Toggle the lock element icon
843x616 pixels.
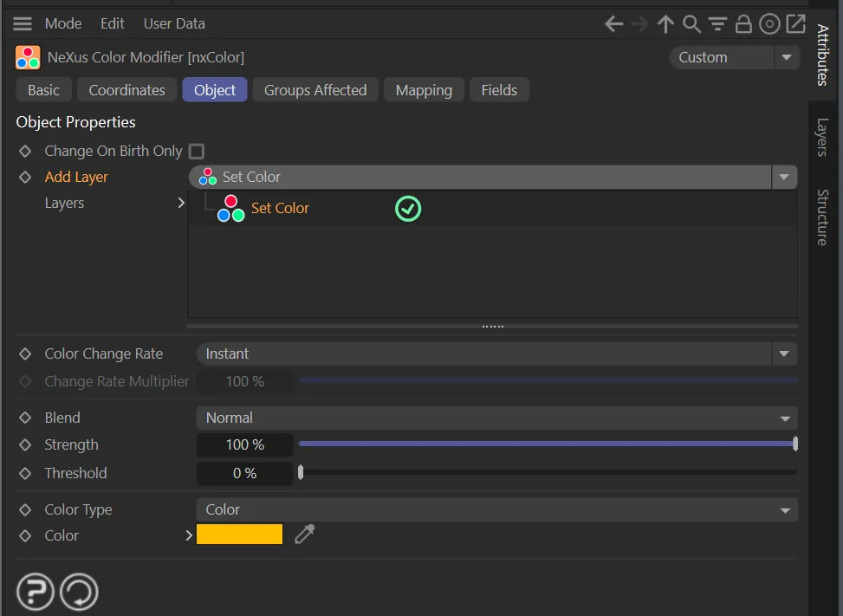coord(743,24)
